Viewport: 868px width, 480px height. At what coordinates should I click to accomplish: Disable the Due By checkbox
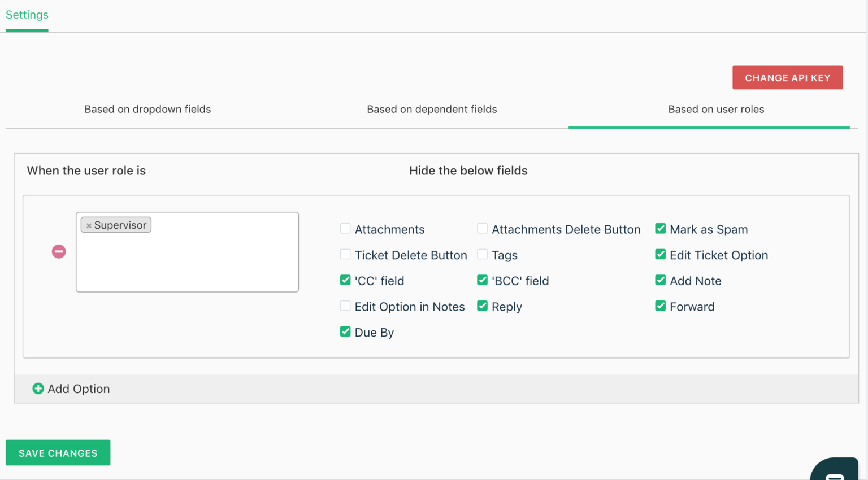345,331
